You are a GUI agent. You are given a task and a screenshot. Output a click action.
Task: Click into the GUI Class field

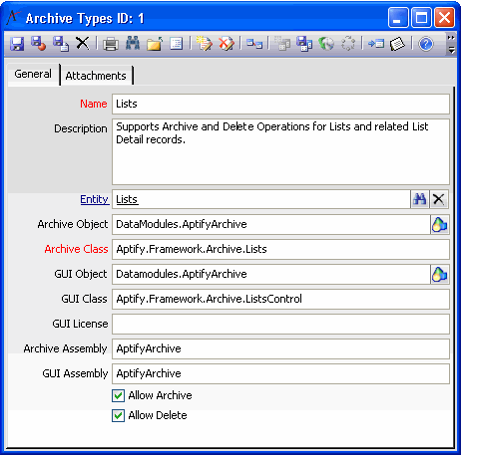click(x=281, y=299)
